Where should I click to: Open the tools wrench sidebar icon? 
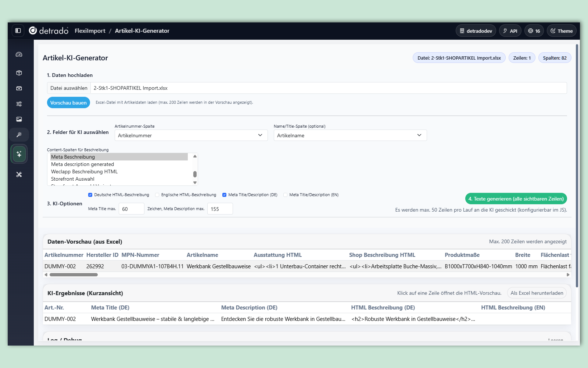(19, 174)
